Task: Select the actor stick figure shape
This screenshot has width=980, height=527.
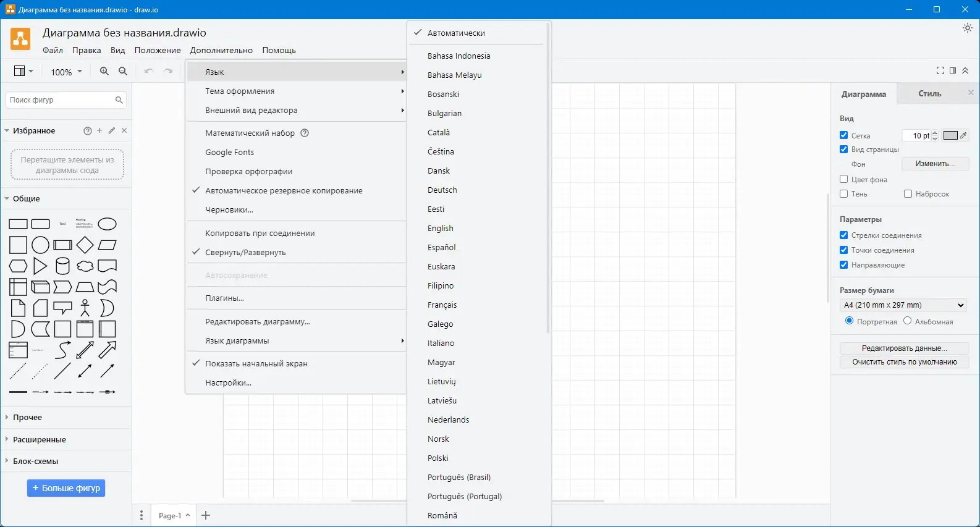Action: point(85,308)
